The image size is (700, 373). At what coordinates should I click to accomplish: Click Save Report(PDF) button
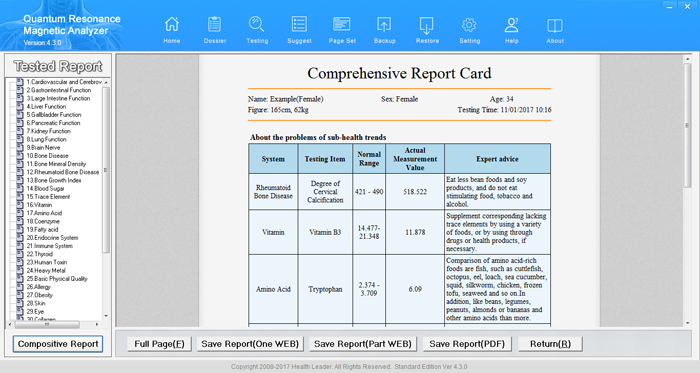click(467, 344)
